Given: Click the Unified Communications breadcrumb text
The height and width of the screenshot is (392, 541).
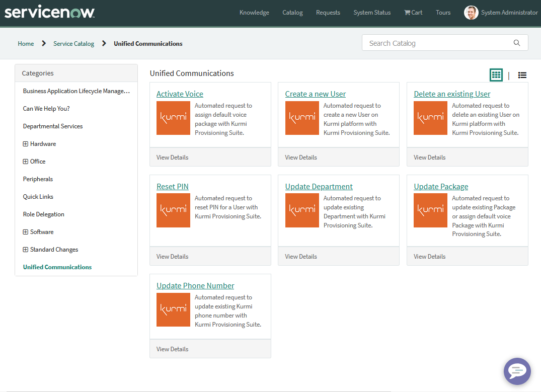Looking at the screenshot, I should point(148,43).
